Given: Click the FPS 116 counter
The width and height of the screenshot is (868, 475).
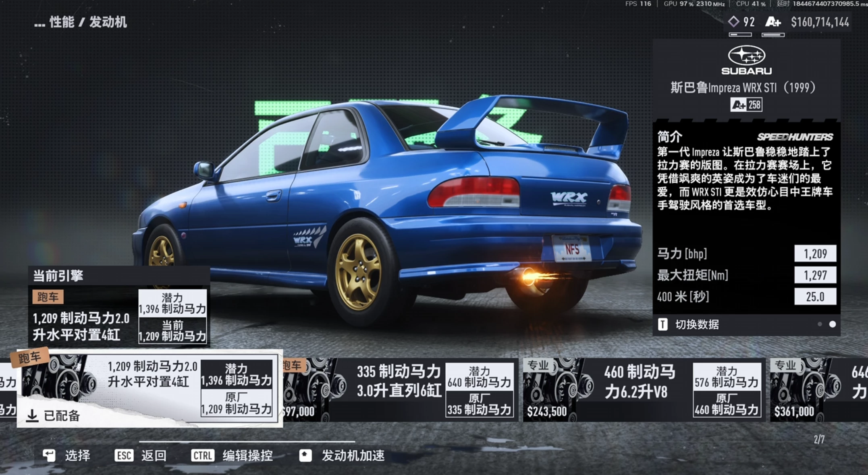Looking at the screenshot, I should click(x=638, y=4).
